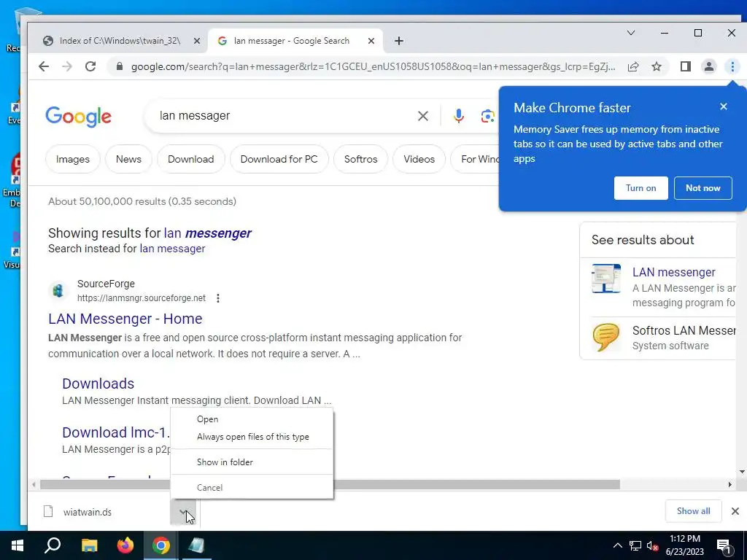The height and width of the screenshot is (560, 747).
Task: Open the network status tray icon
Action: point(635,545)
